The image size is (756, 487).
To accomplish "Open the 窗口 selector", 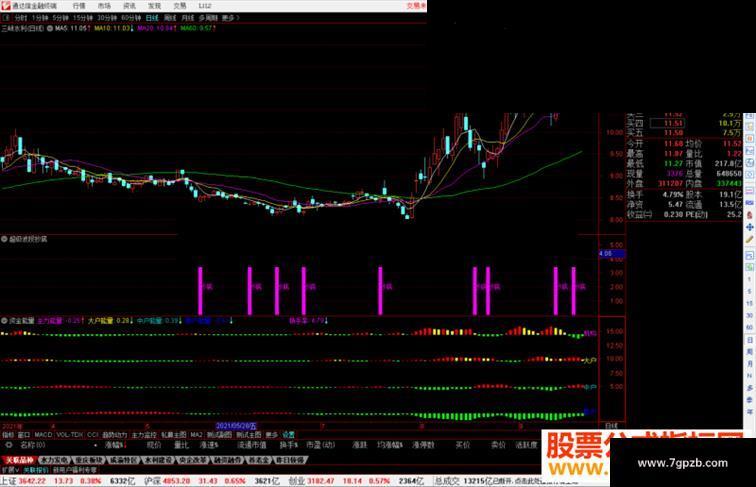I will point(24,435).
